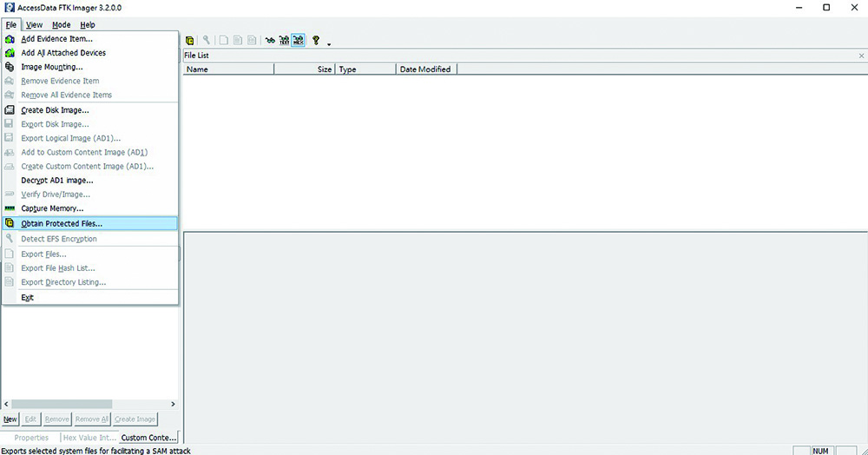Click the Remove All button
This screenshot has height=455, width=868.
pyautogui.click(x=92, y=419)
